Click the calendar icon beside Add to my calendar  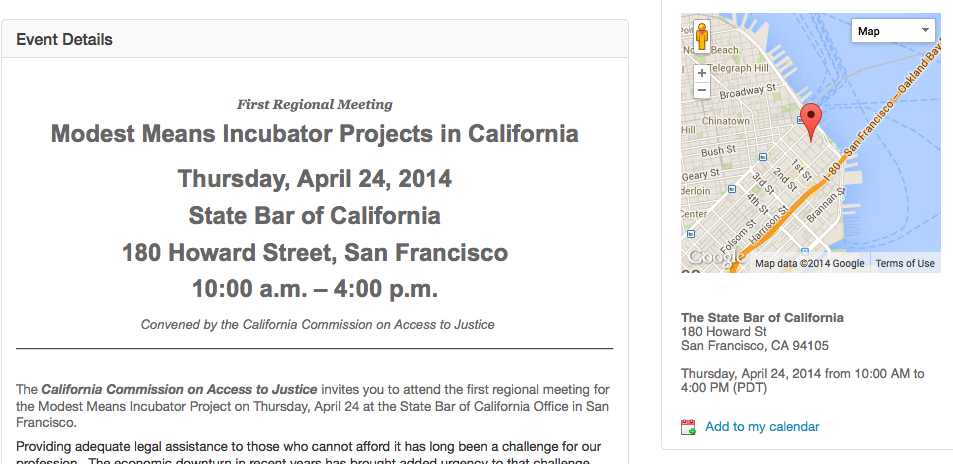tap(689, 427)
